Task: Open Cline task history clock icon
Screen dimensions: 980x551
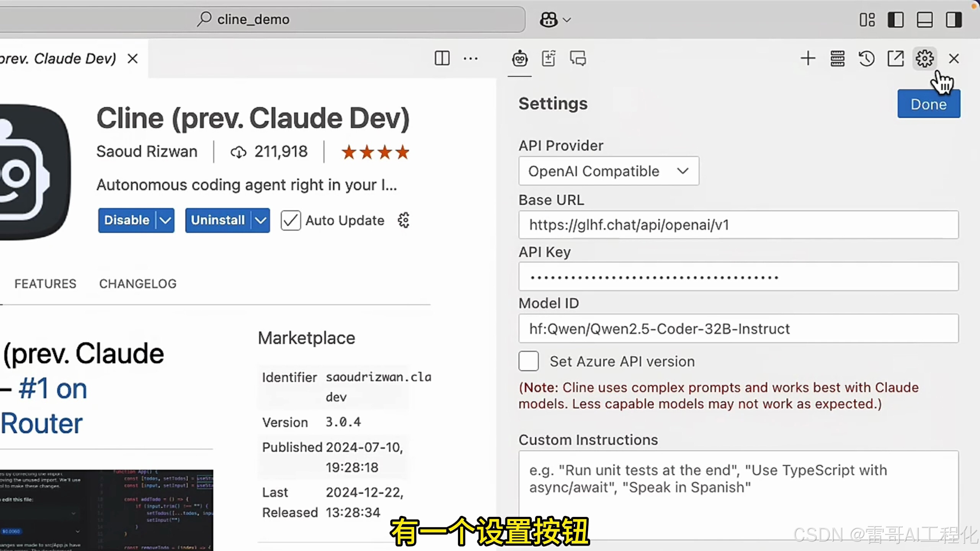Action: pos(866,59)
